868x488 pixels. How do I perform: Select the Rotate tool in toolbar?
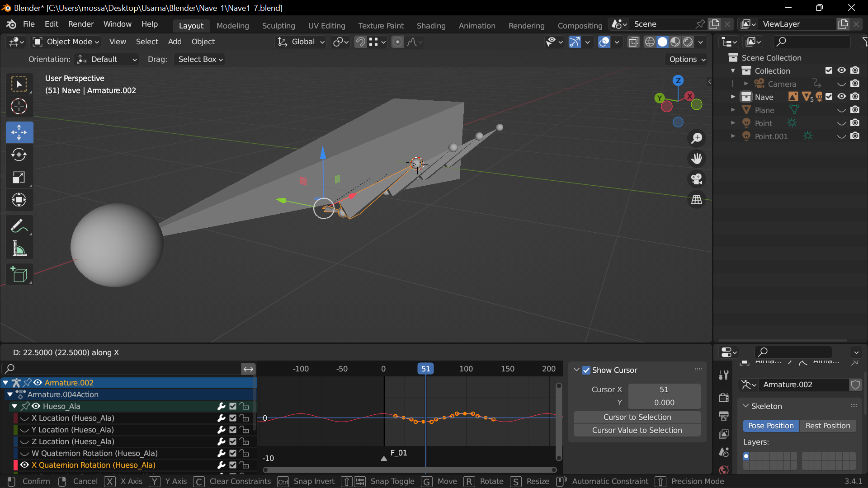pyautogui.click(x=19, y=155)
